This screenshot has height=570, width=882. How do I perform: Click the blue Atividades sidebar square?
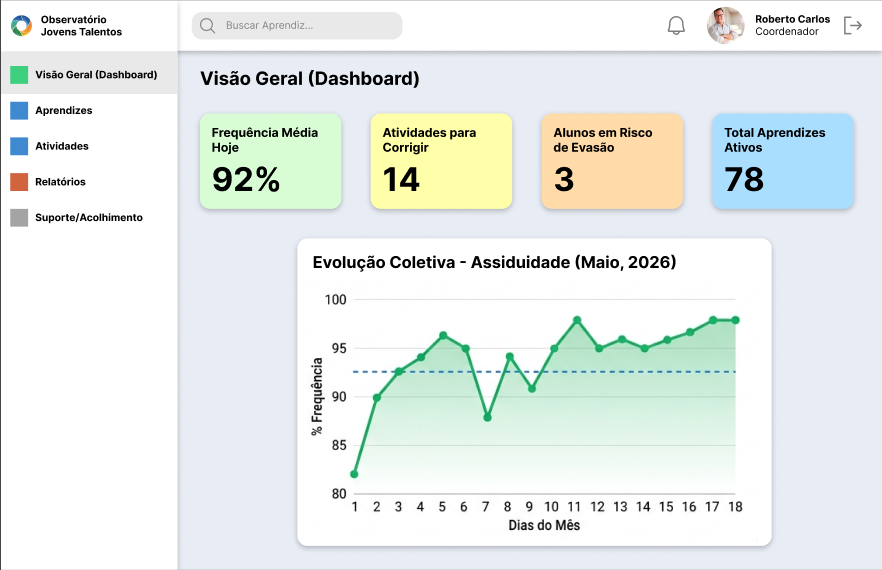19,146
